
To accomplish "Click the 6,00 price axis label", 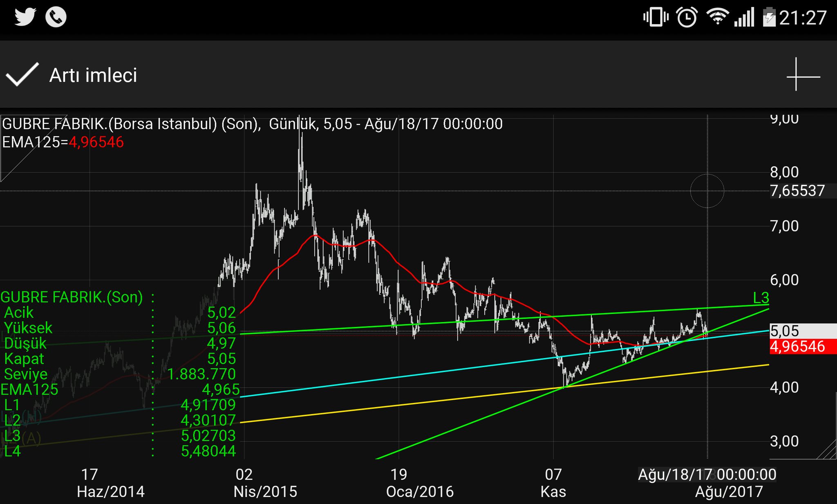I will pyautogui.click(x=784, y=280).
